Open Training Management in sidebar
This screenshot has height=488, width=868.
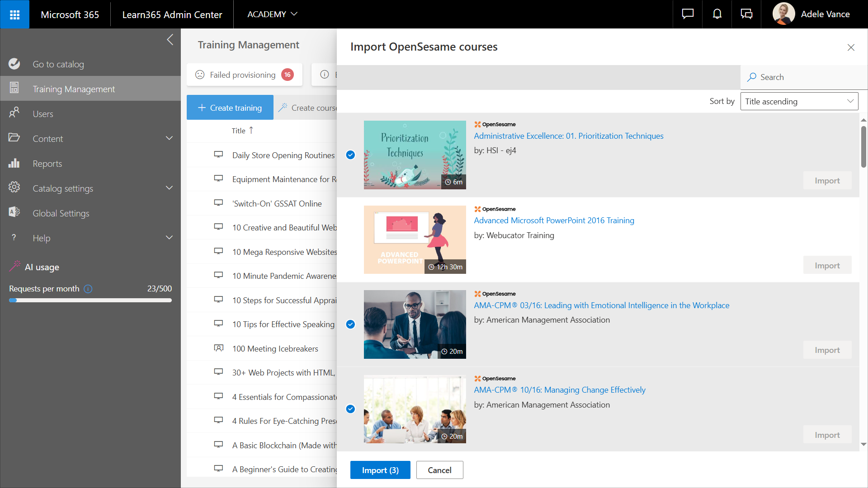(90, 89)
